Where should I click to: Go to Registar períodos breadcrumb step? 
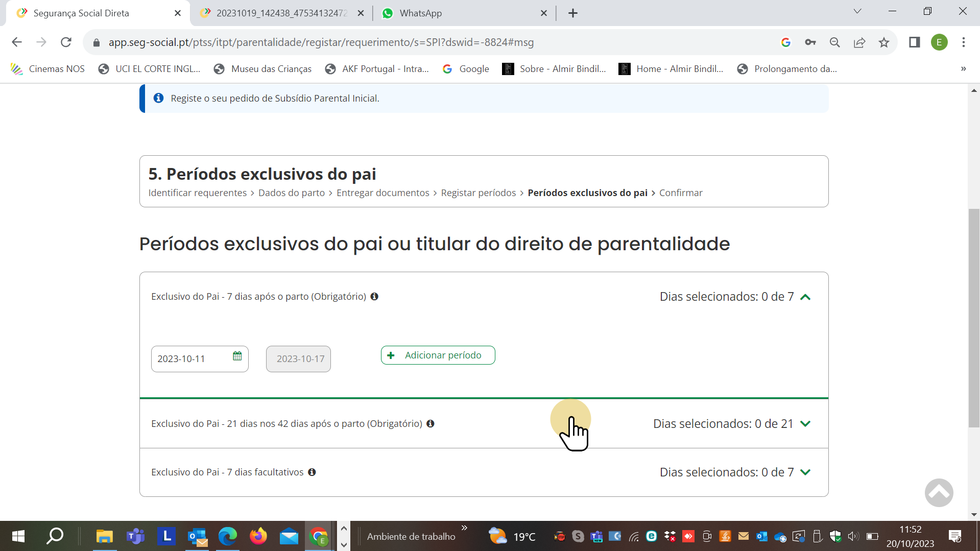point(478,193)
